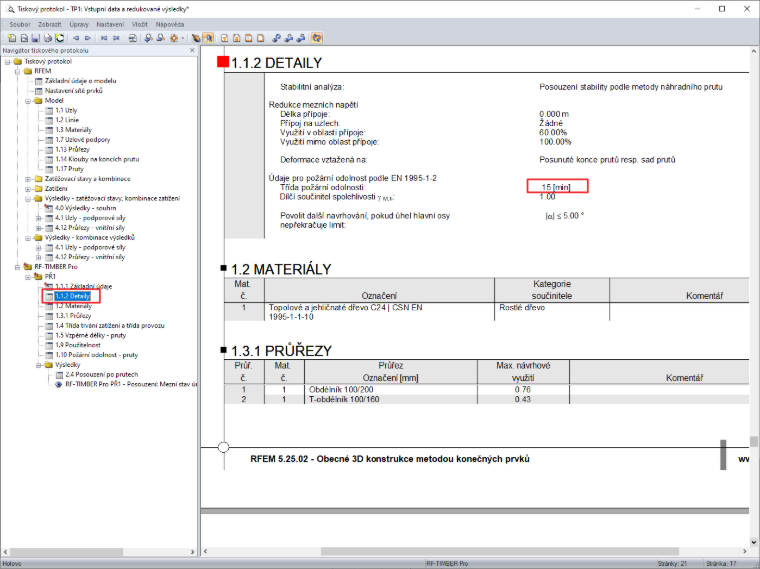Click the document vertical scrollbar down arrow
The height and width of the screenshot is (569, 760).
[754, 542]
